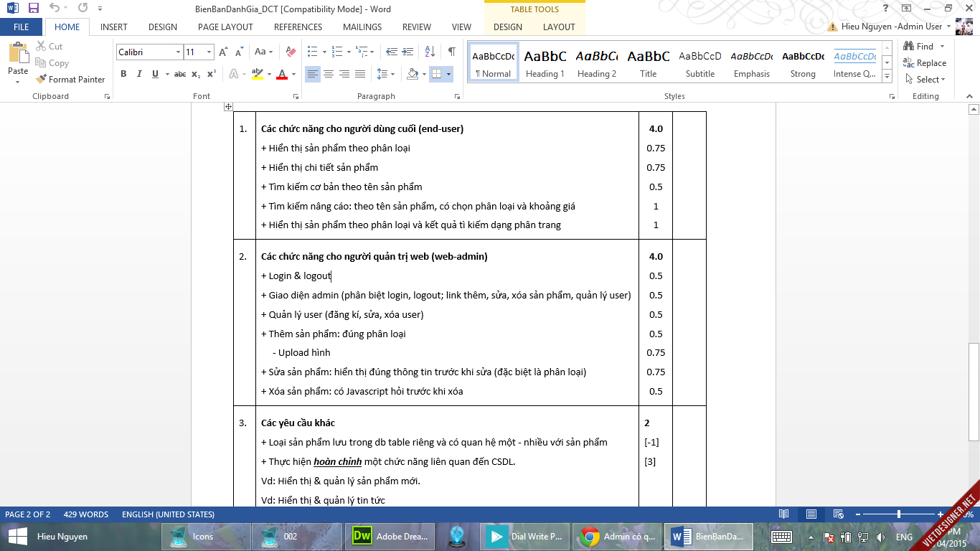980x551 pixels.
Task: Click the zoom slider handle
Action: point(899,514)
